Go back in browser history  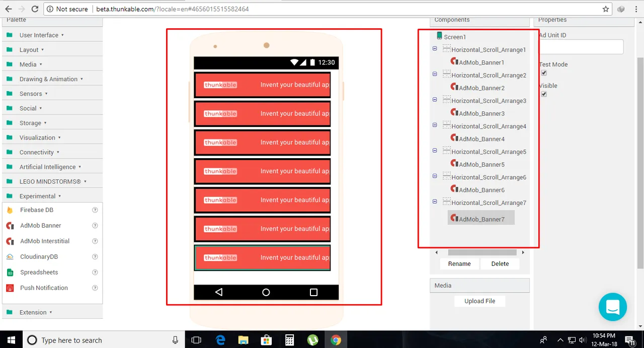(x=9, y=9)
